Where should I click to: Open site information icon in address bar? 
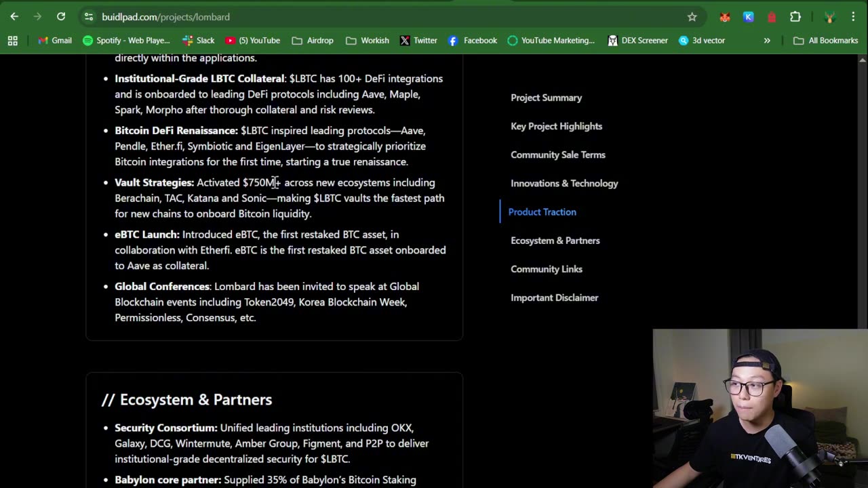click(88, 16)
